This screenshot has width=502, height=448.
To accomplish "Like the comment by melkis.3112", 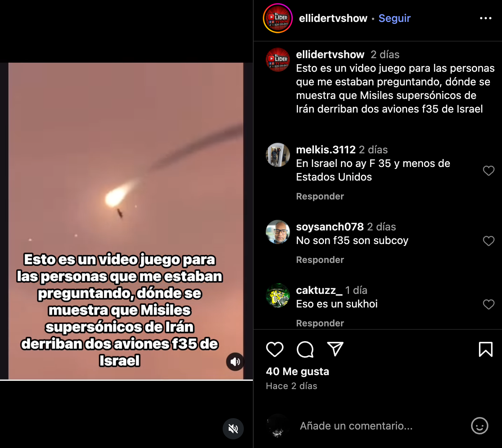I will point(489,171).
